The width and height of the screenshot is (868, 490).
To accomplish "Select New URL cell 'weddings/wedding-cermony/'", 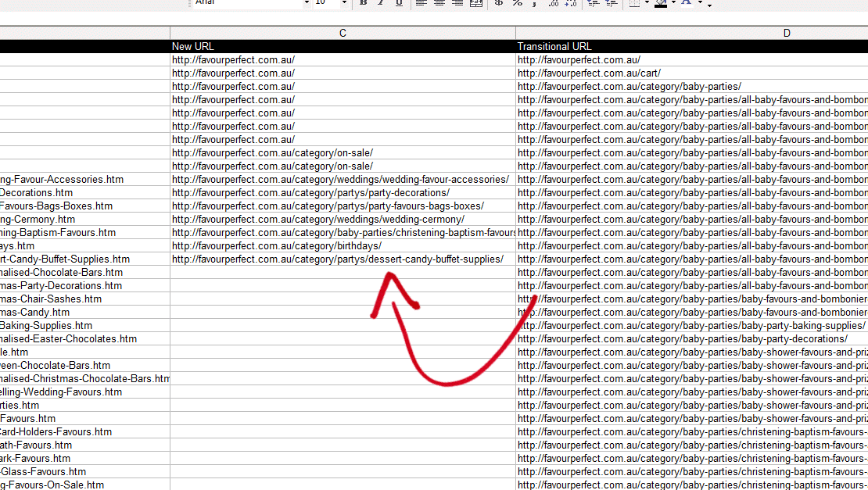I will pyautogui.click(x=343, y=219).
